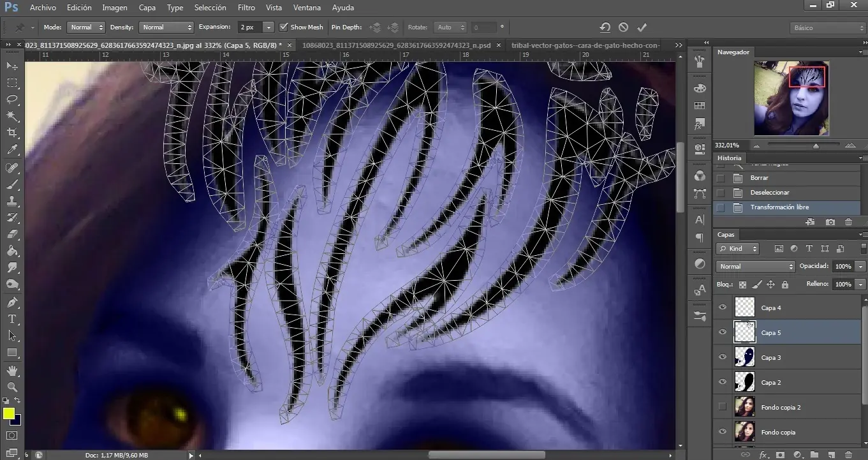Open the Relleno slider dropdown arrow
Viewport: 868px width, 460px height.
pos(861,285)
